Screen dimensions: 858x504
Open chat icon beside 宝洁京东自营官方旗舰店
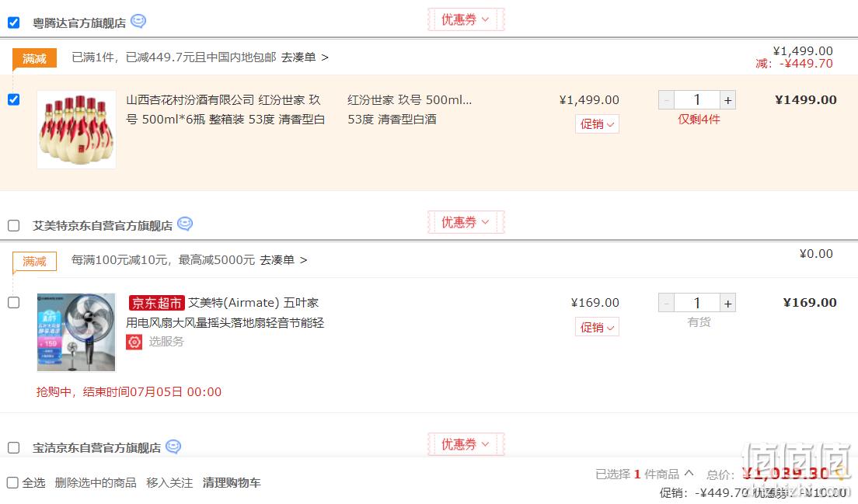[x=173, y=447]
